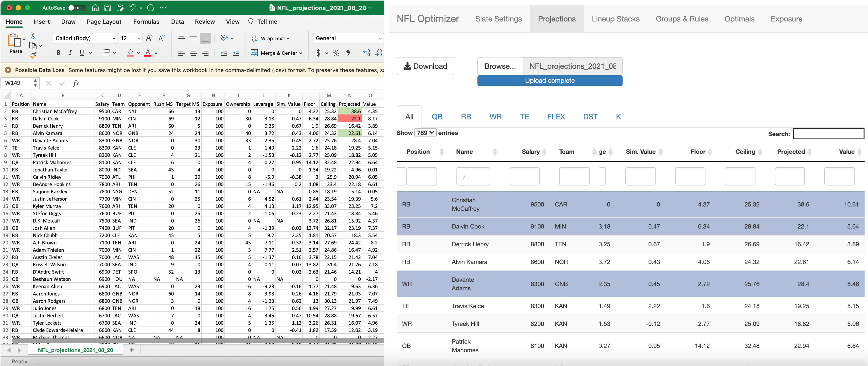Image resolution: width=868 pixels, height=366 pixels.
Task: Open the font size 12 dropdown
Action: pyautogui.click(x=130, y=38)
